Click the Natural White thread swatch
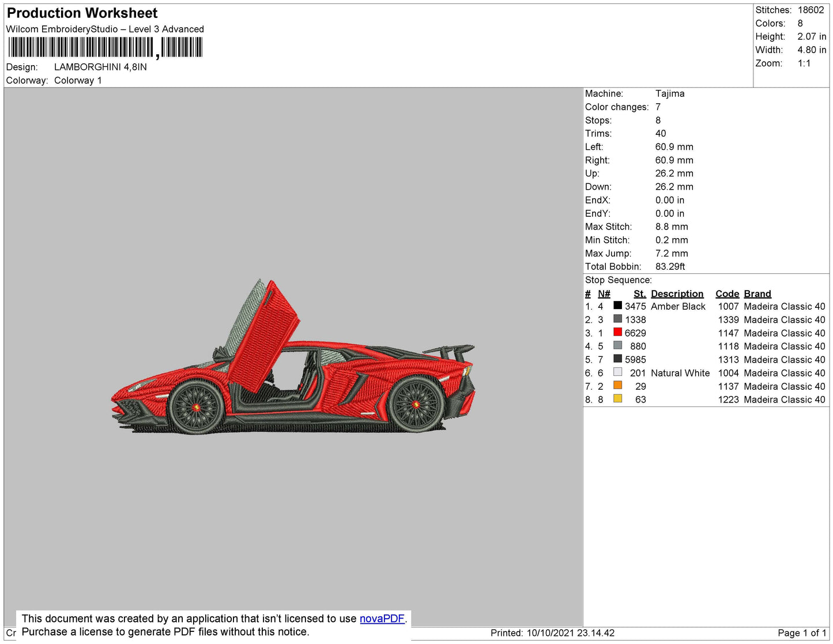 click(x=617, y=372)
